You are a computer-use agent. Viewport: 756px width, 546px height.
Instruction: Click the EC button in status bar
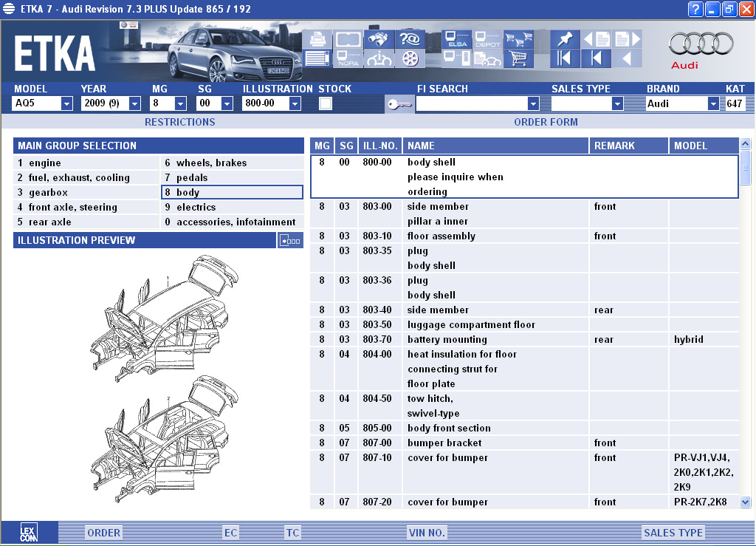coord(230,533)
